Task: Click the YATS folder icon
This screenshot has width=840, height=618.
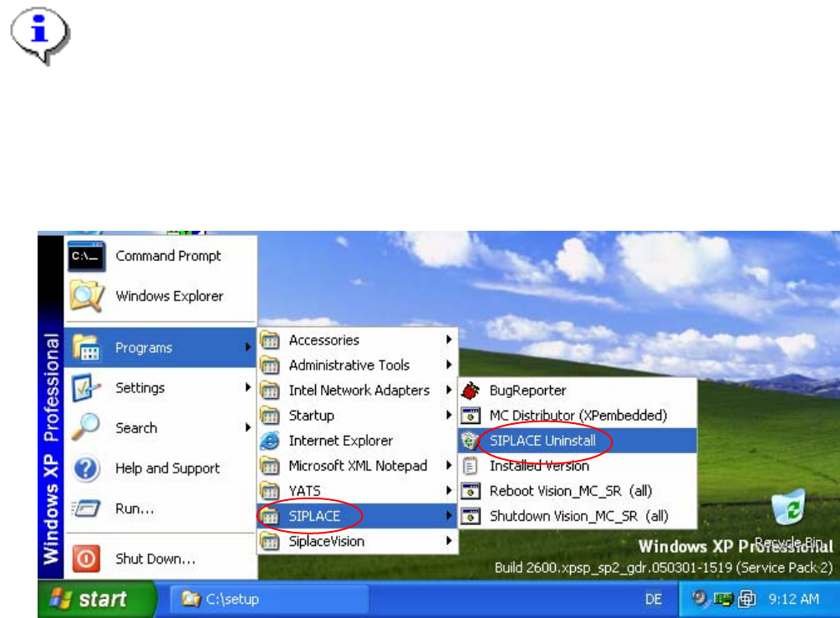Action: 270,491
